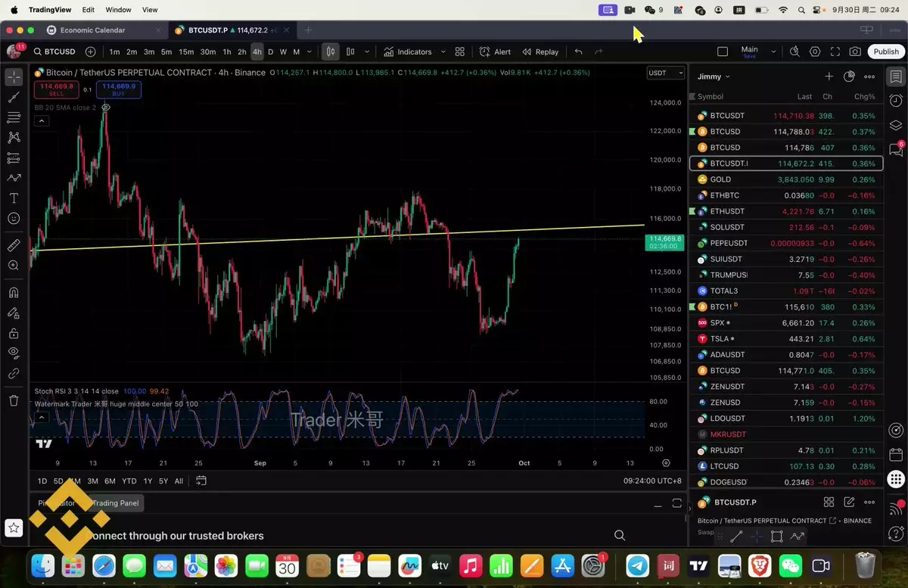
Task: Click the Publish button
Action: pos(885,52)
